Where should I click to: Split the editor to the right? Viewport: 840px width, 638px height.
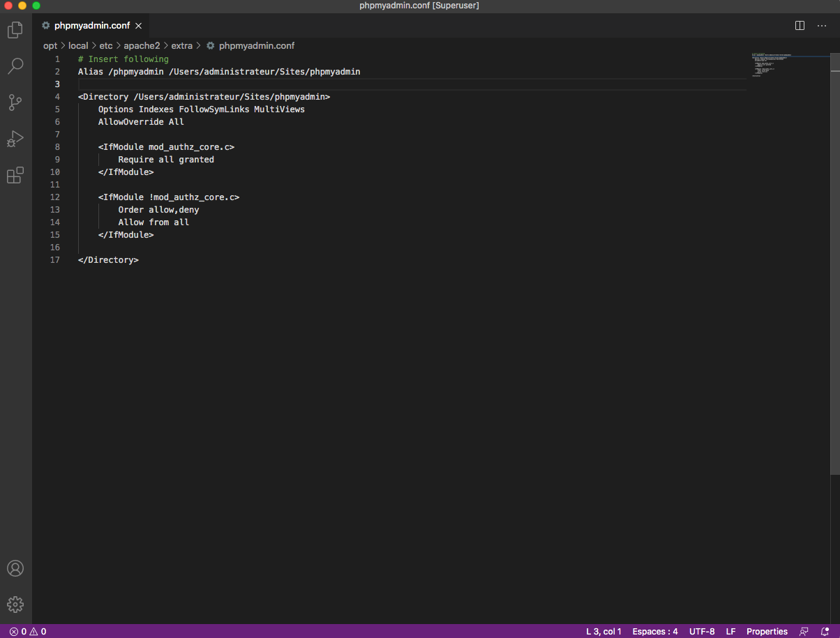coord(800,26)
